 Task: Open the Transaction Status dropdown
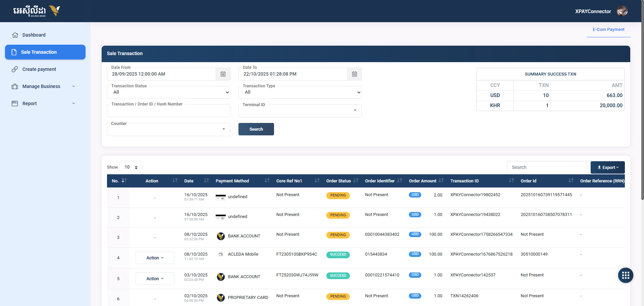coord(168,92)
